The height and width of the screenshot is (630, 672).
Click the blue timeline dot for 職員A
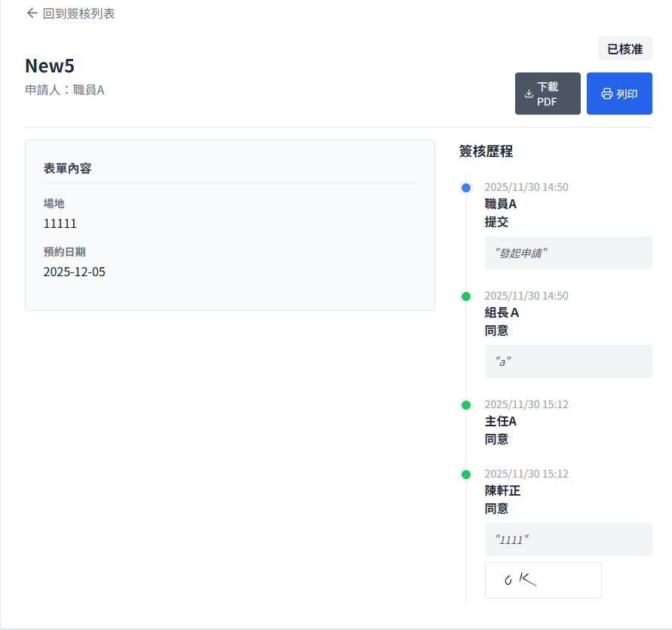466,188
